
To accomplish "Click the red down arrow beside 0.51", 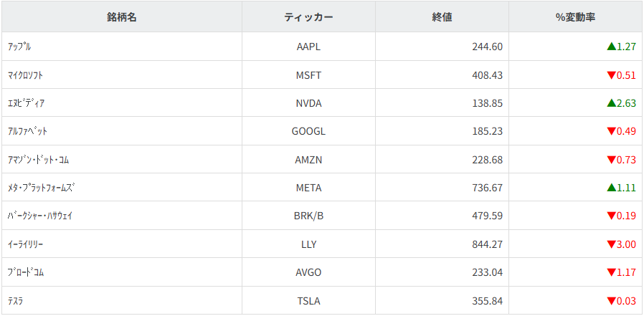I will tap(611, 75).
